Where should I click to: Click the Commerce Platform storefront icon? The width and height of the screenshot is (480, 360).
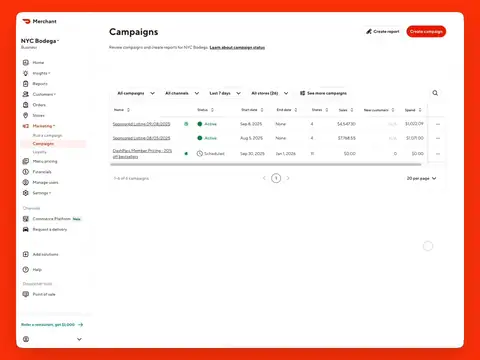pos(26,219)
